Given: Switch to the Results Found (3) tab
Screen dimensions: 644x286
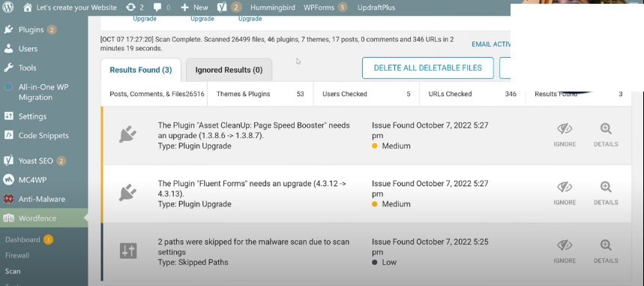Looking at the screenshot, I should (x=141, y=70).
